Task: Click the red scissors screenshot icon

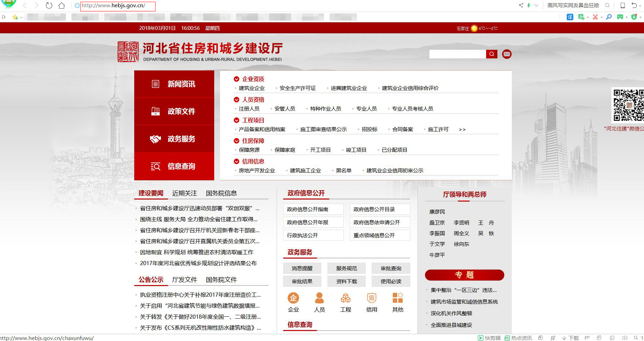Action: [x=595, y=17]
